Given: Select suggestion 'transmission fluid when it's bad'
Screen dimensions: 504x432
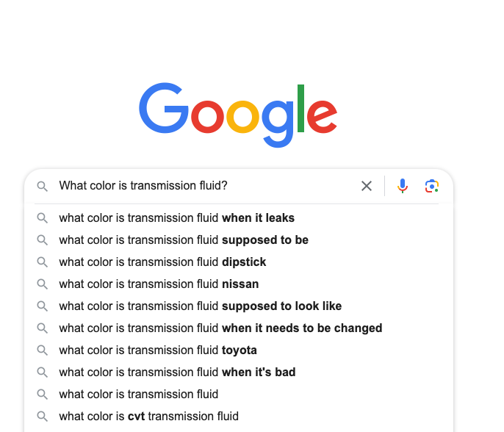Looking at the screenshot, I should (239, 372).
